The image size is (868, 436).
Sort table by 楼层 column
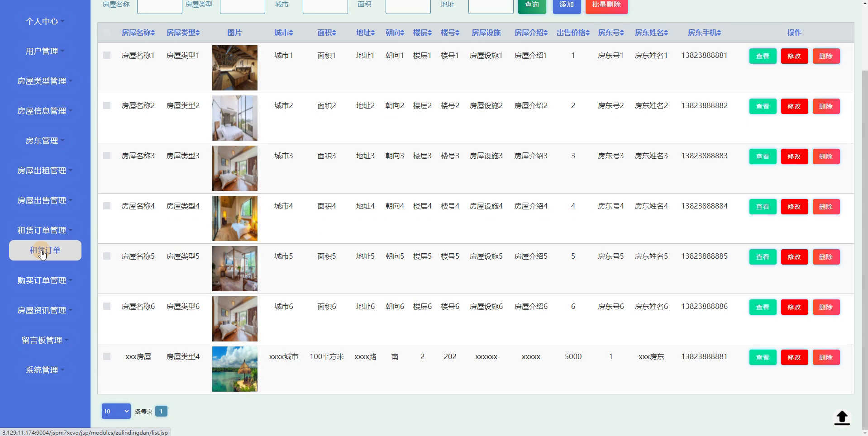[x=422, y=33]
